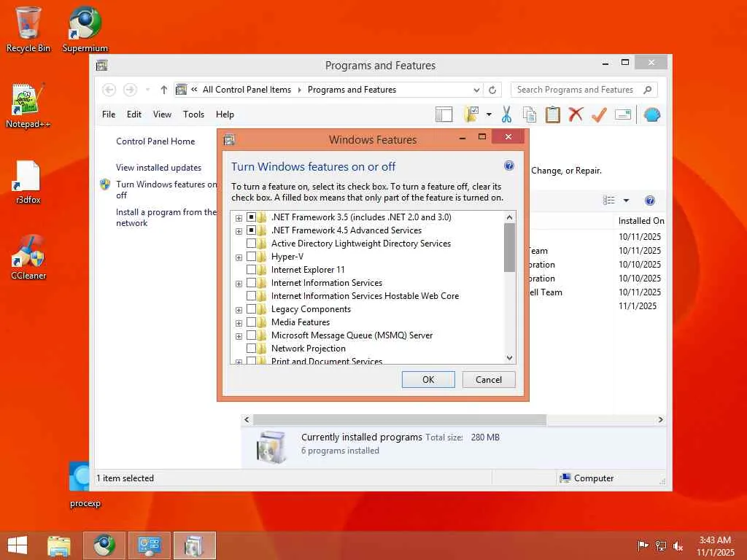
Task: Expand the Internet Information Services node
Action: pyautogui.click(x=239, y=284)
